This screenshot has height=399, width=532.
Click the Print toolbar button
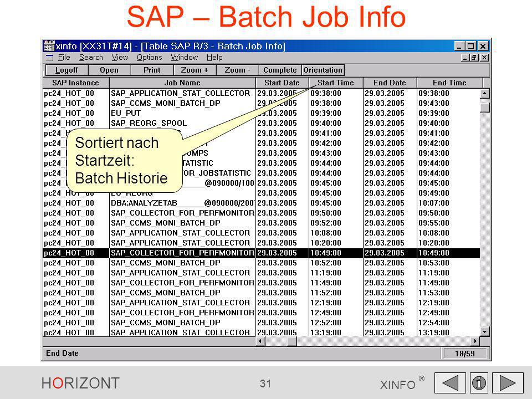152,70
